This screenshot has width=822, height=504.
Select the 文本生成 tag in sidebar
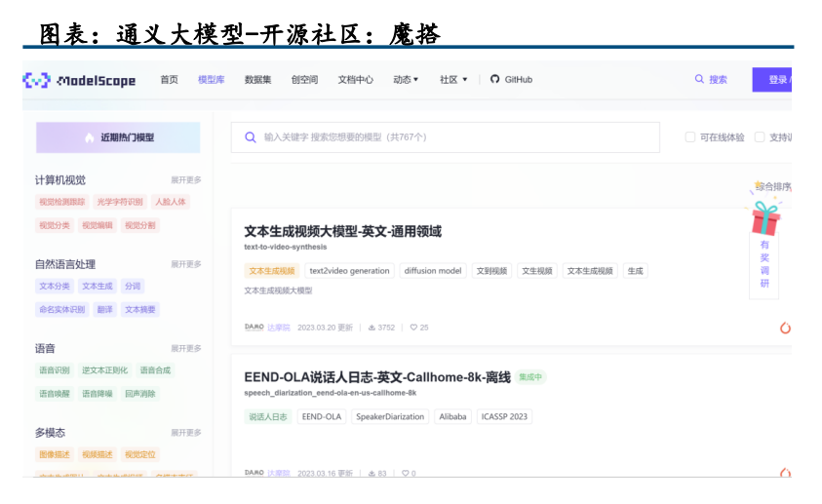click(98, 286)
